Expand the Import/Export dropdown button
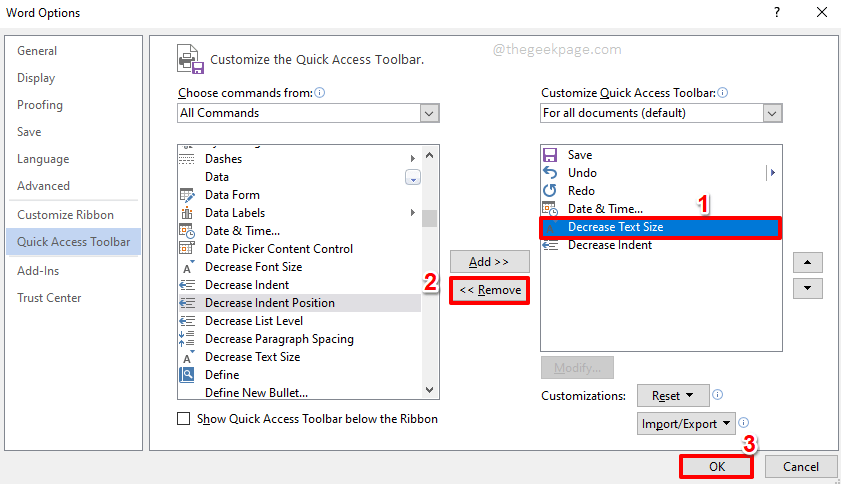Viewport: 841px width, 484px height. [x=686, y=424]
